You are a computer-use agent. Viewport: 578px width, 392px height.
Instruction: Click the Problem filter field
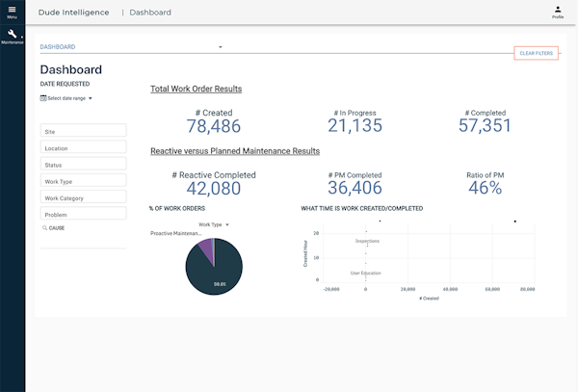tap(85, 214)
